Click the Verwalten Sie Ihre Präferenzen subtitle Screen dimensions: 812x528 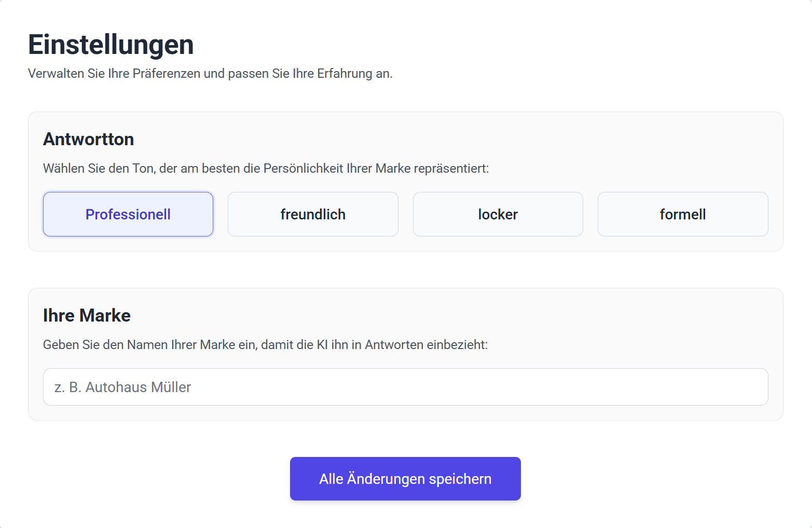pos(210,74)
